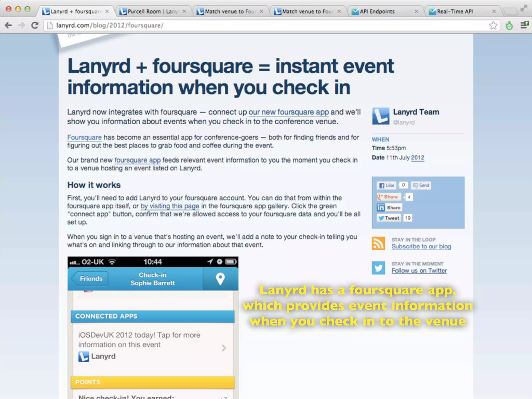The height and width of the screenshot is (399, 532).
Task: Click the Google+ Share button
Action: click(389, 197)
